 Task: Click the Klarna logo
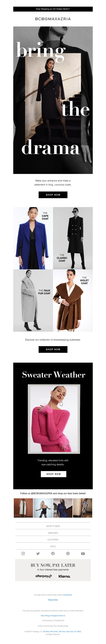[x=64, y=576]
